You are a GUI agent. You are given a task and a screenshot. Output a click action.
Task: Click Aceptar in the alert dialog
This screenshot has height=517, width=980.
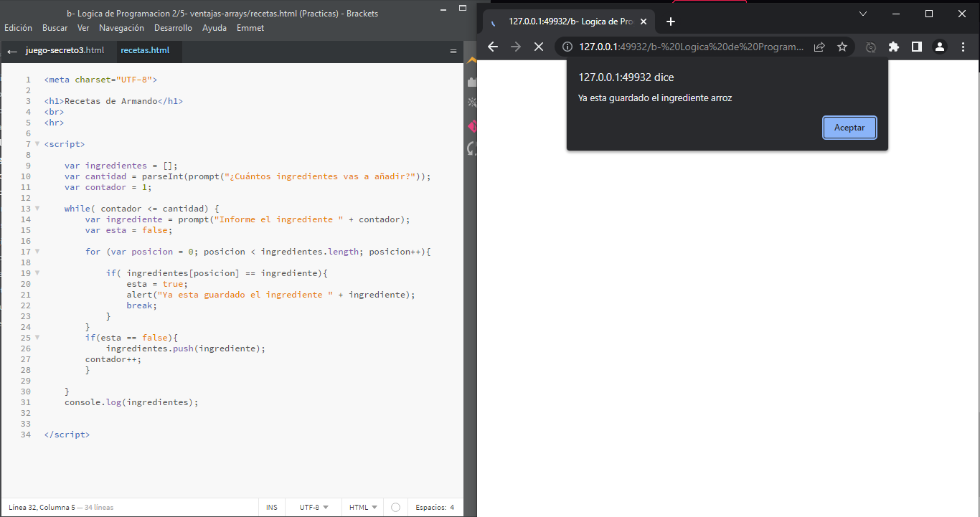coord(849,128)
